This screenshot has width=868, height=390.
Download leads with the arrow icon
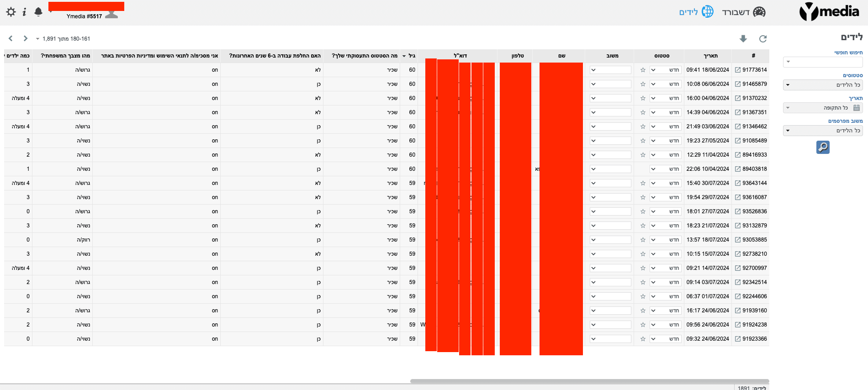[x=743, y=39]
